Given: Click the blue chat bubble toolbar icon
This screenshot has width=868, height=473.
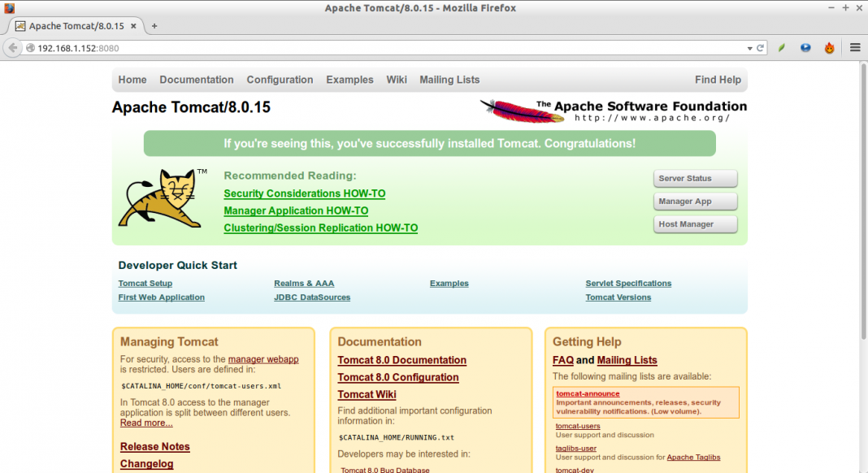Looking at the screenshot, I should pyautogui.click(x=805, y=48).
